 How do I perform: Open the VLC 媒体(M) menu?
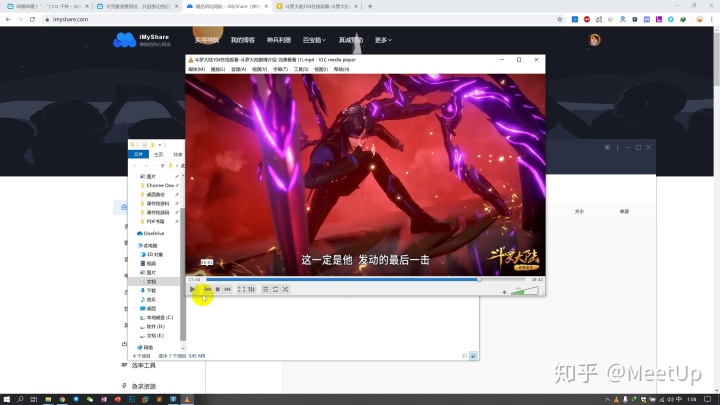pyautogui.click(x=196, y=69)
